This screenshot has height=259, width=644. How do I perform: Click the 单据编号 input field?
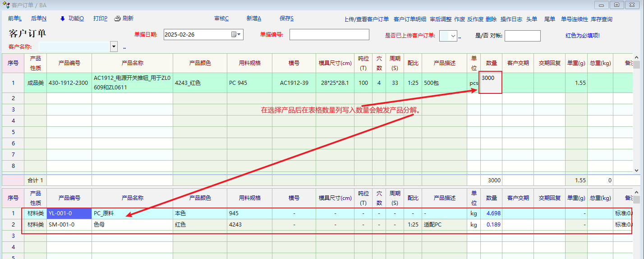tap(329, 35)
